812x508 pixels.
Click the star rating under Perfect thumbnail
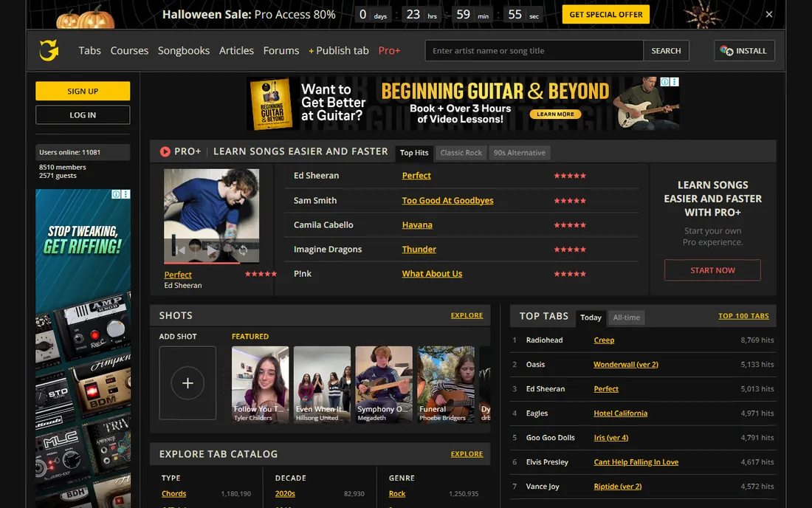point(261,274)
